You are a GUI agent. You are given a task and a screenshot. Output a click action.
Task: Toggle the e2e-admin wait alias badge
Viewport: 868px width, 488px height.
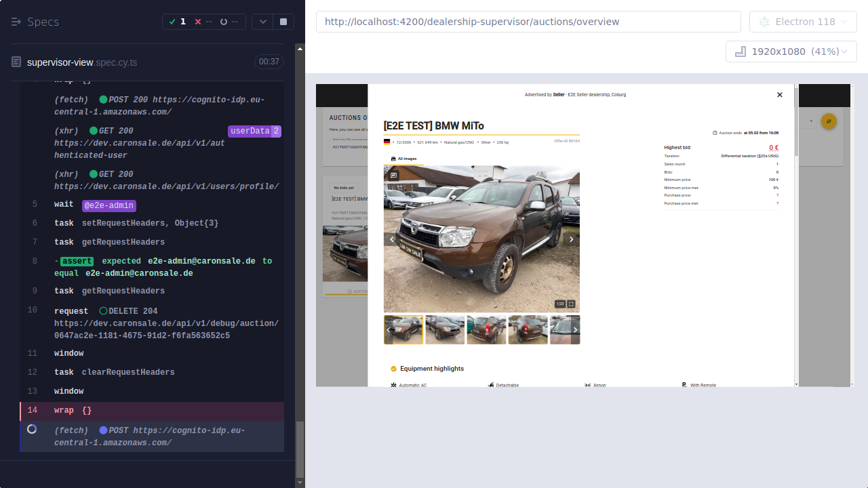click(108, 205)
